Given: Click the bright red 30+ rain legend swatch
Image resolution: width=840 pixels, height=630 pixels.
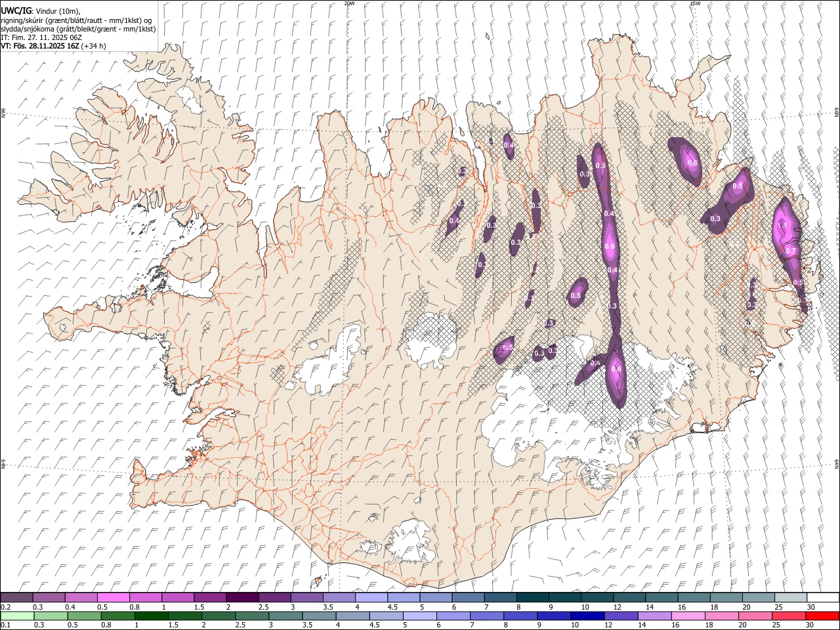Looking at the screenshot, I should coord(822,616).
